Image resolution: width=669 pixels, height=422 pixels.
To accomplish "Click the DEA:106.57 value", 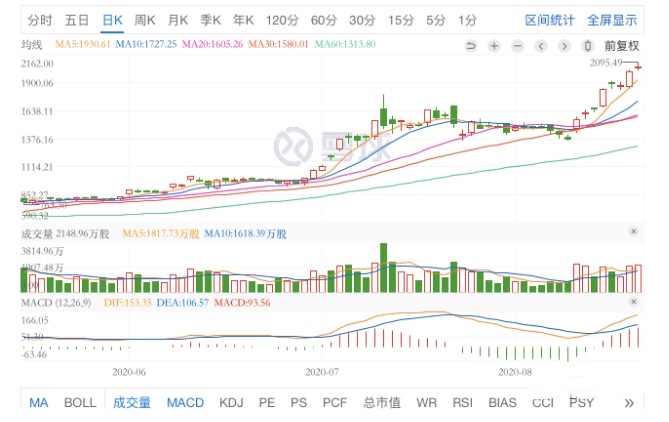I will [x=183, y=303].
